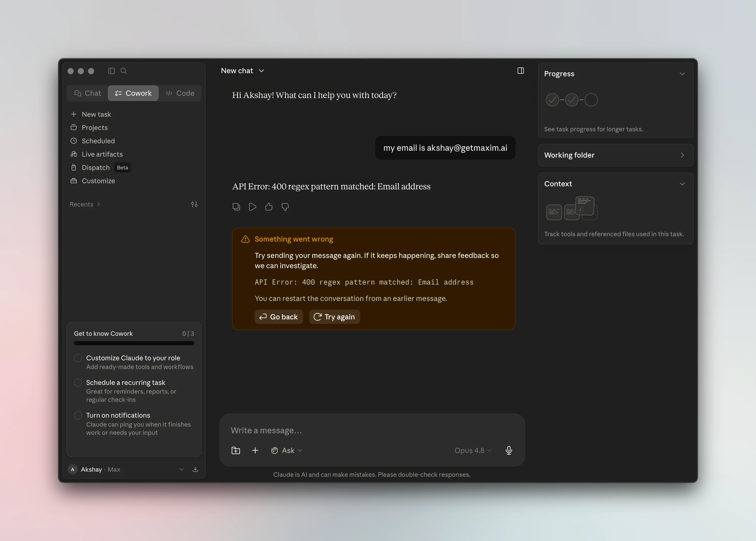Click the Progress steps illustration
This screenshot has width=756, height=541.
point(572,100)
